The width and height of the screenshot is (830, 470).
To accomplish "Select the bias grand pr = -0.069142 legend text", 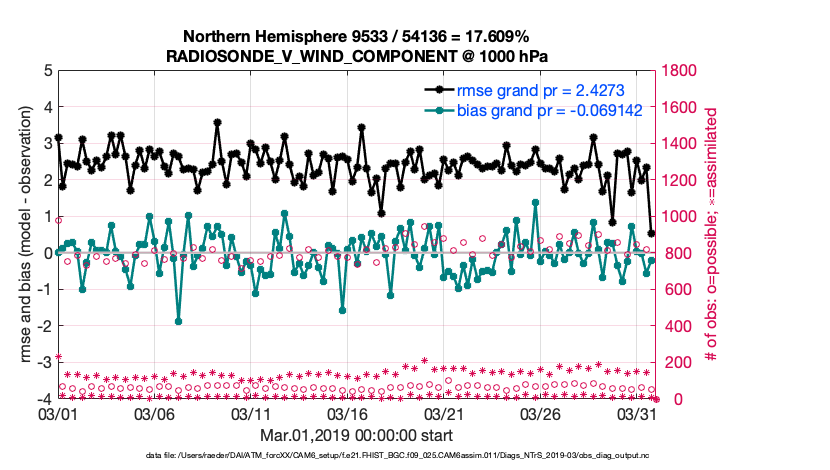I will tap(549, 110).
